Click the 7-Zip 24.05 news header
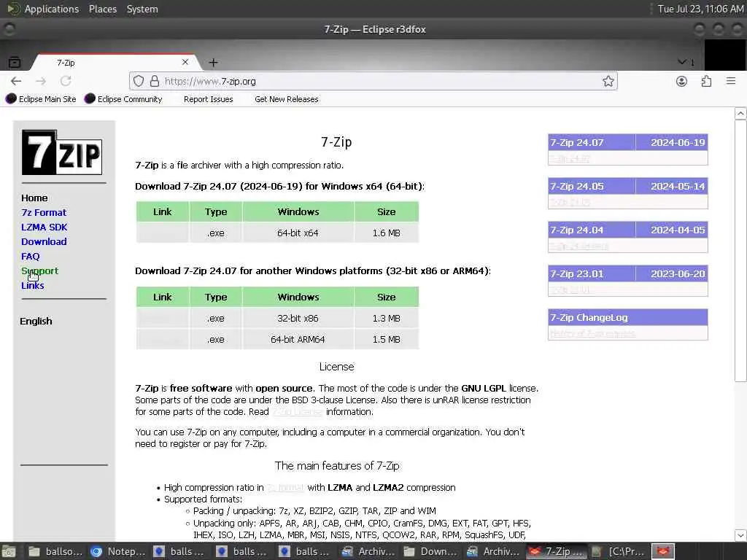 pyautogui.click(x=628, y=186)
